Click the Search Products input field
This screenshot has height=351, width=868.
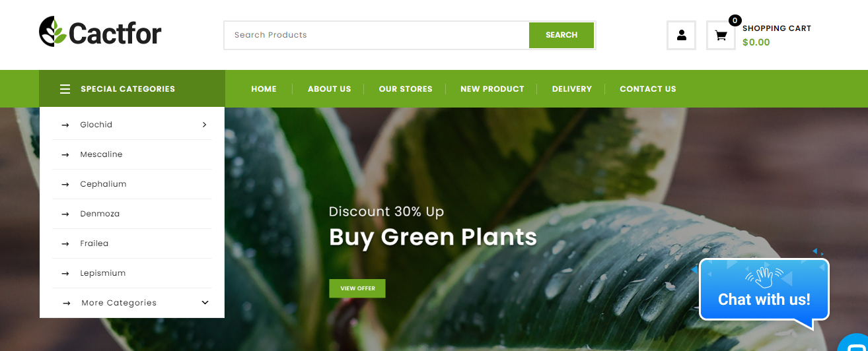click(377, 35)
